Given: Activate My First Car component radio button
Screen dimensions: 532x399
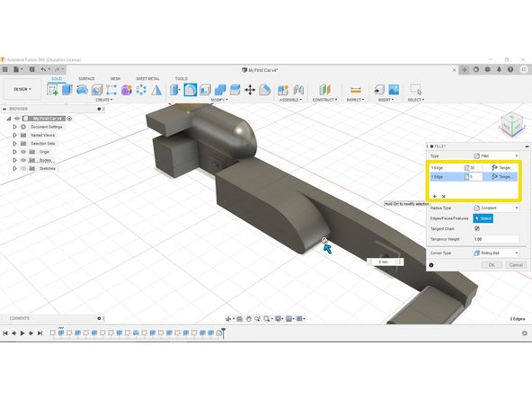Looking at the screenshot, I should [69, 119].
